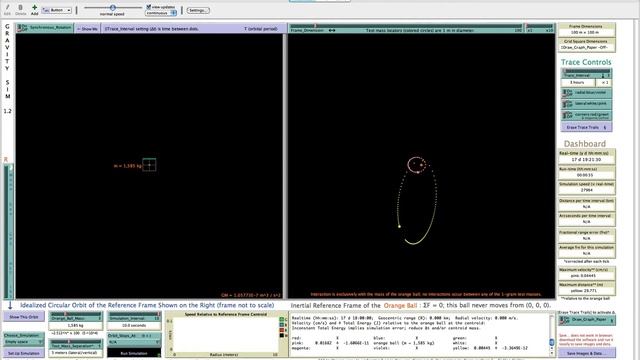Toggle the Synchronous_Rotation switch
This screenshot has height=360, width=640.
(x=45, y=28)
